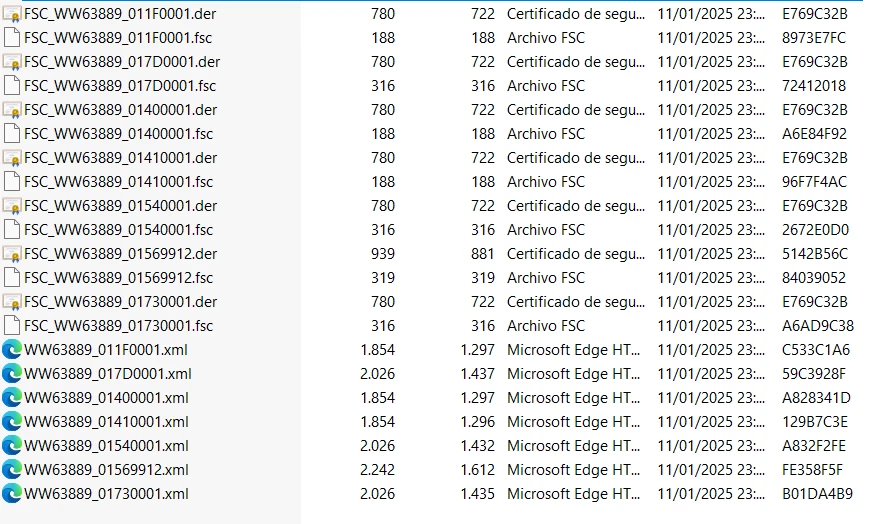
Task: Click the certificate icon of FSC_WW63889_011F0001.der
Action: click(x=12, y=14)
